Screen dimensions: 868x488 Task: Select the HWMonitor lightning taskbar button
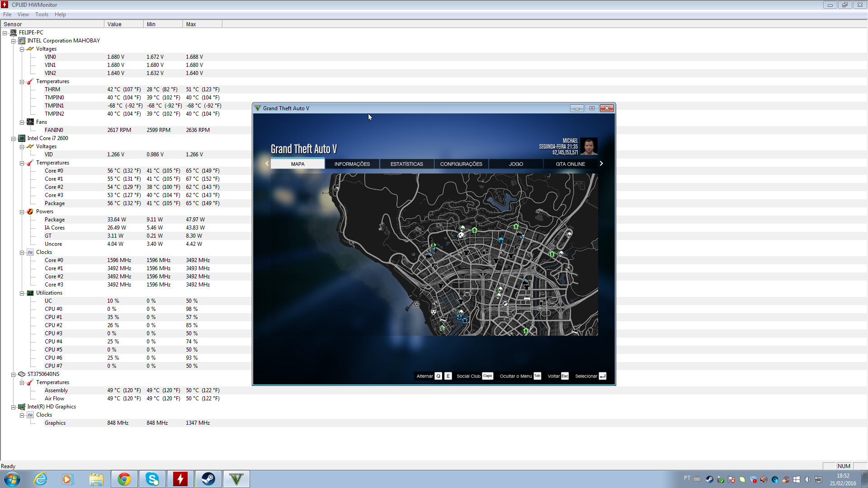[180, 479]
